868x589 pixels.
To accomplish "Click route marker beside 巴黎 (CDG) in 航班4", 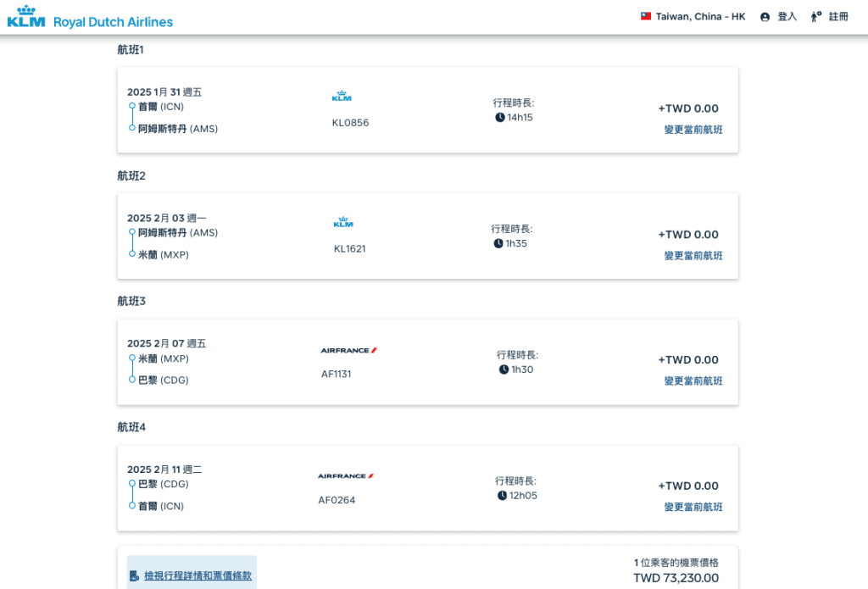I will point(131,483).
